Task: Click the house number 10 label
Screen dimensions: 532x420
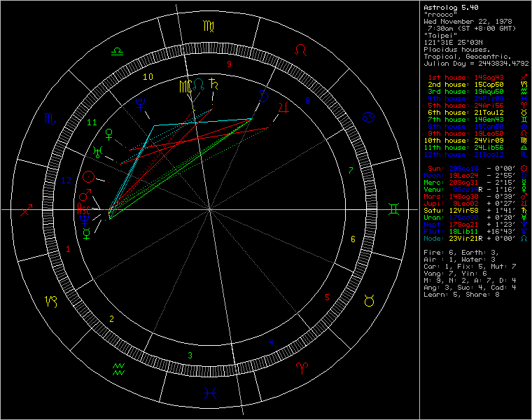Action: pyautogui.click(x=148, y=77)
